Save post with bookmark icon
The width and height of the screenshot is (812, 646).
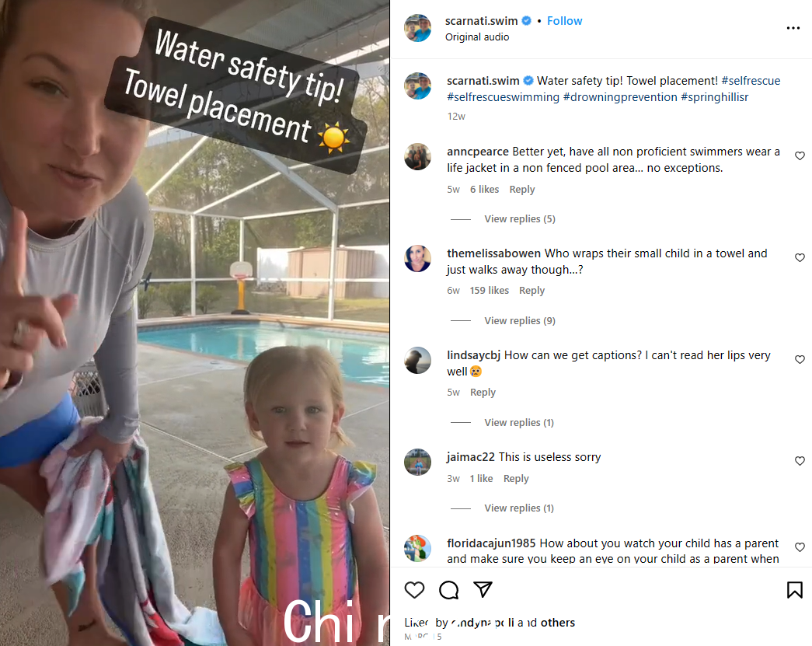(794, 589)
